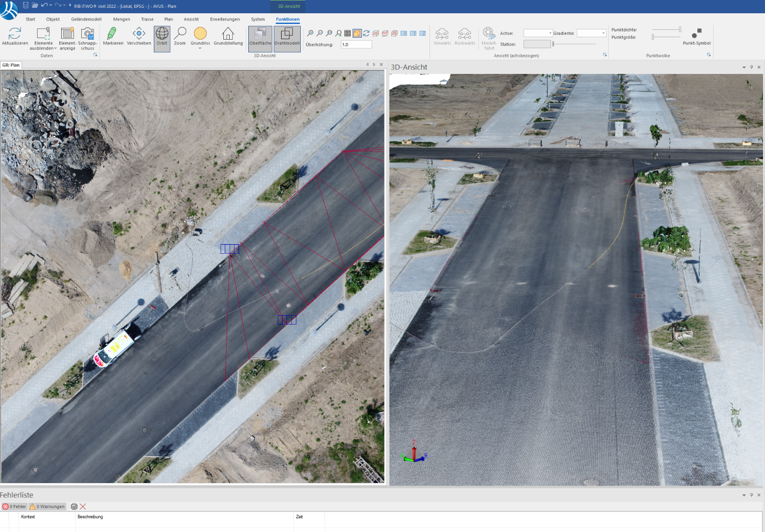Reset view with Grundstellung home icon

pos(228,34)
